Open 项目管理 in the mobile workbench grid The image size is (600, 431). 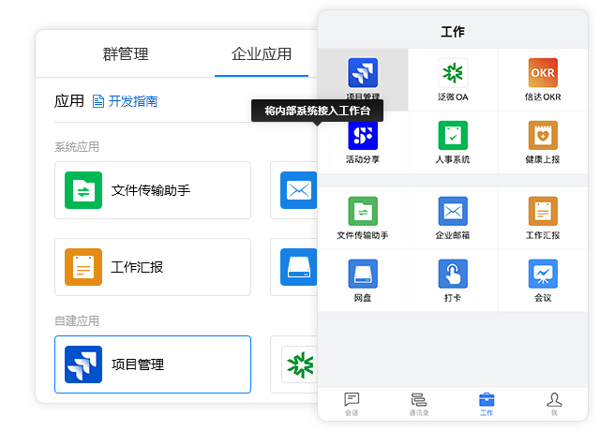click(362, 74)
